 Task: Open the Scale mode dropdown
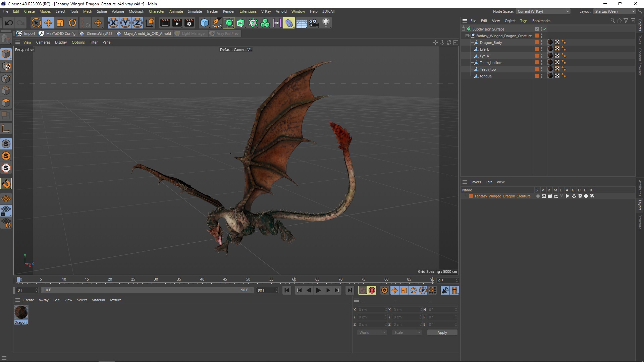tap(407, 333)
